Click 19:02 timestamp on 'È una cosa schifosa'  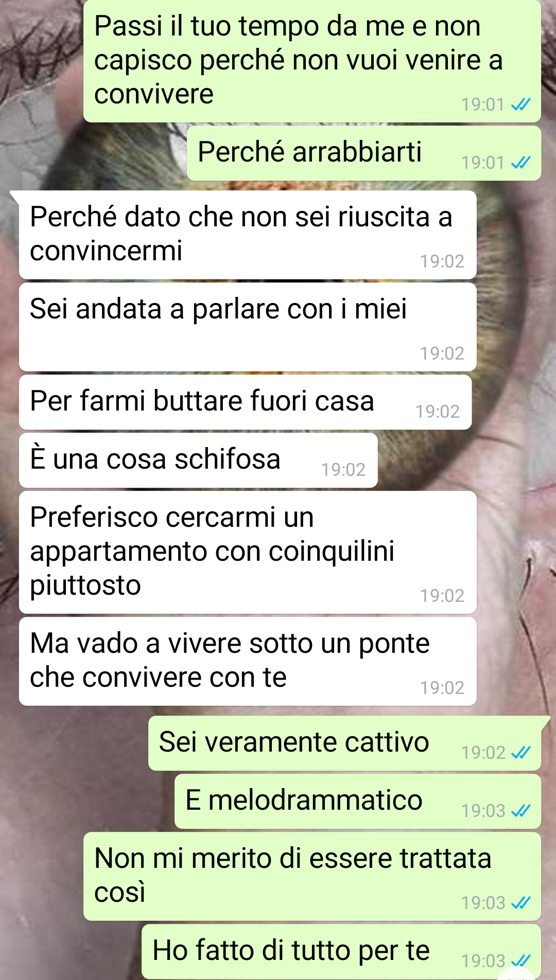point(343,470)
